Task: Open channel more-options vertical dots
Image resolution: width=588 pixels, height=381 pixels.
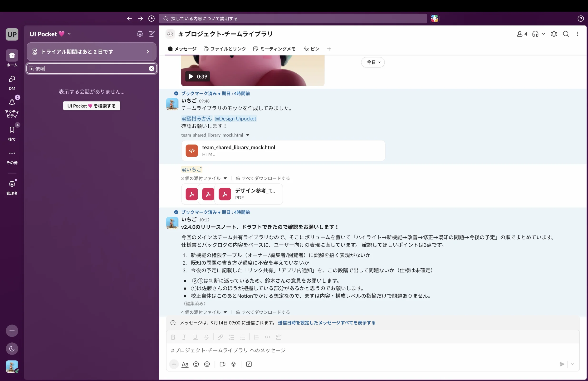Action: pos(578,34)
